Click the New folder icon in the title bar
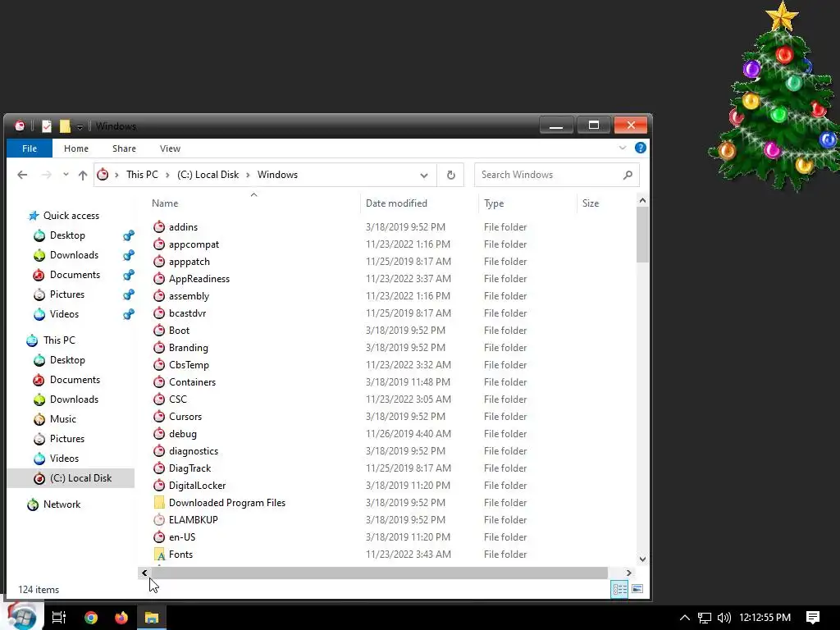 [65, 126]
